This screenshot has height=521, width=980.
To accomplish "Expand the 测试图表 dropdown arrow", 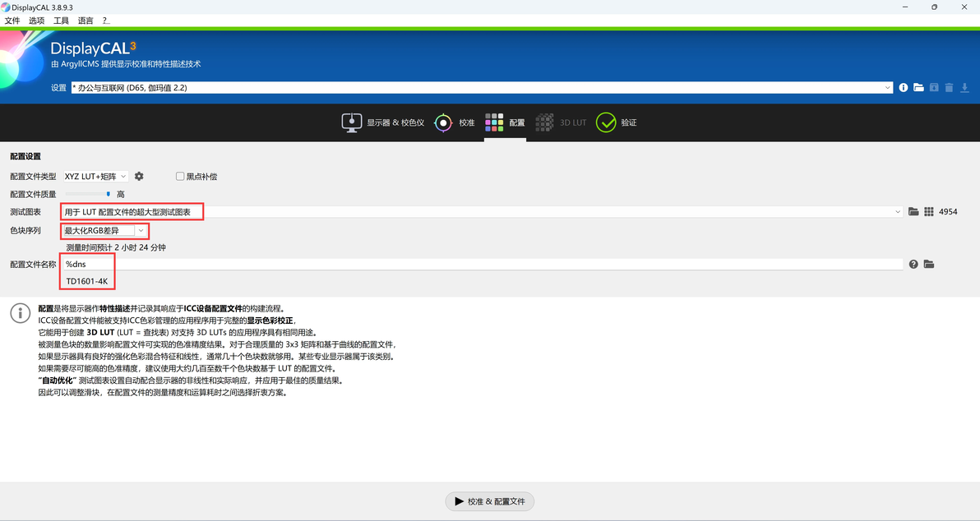I will [x=898, y=212].
